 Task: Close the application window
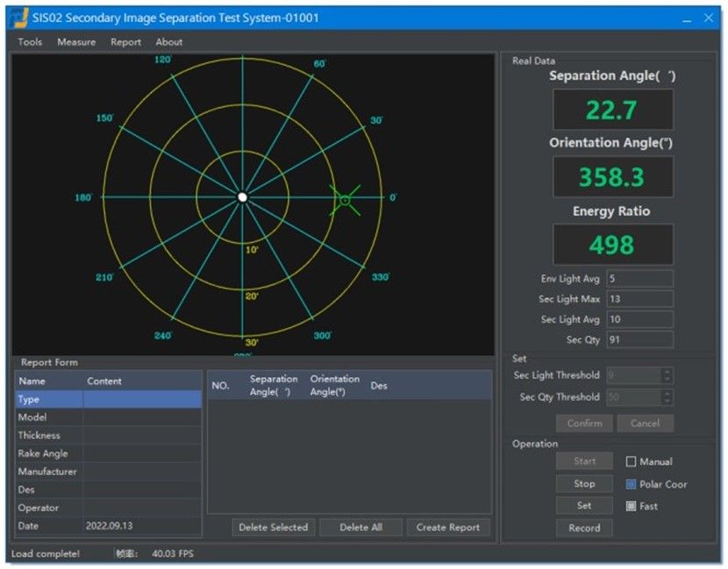tap(708, 18)
